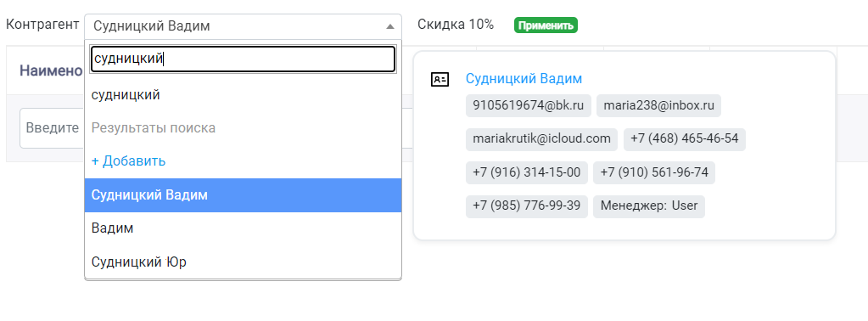868x321 pixels.
Task: Open the Судницкий Вадим combo box
Action: 243,26
